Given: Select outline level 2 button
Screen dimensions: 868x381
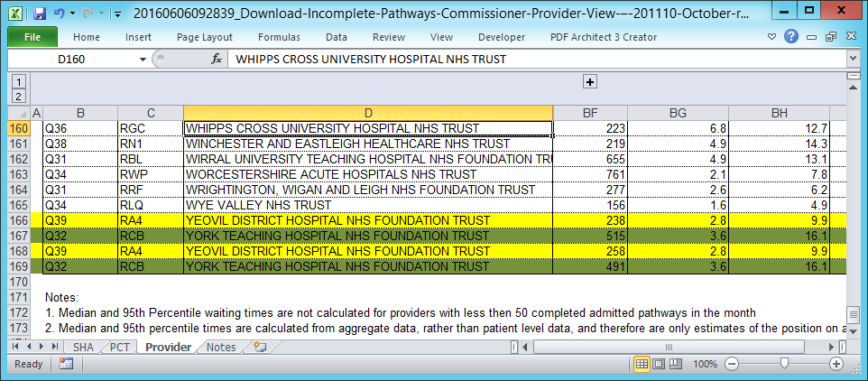Looking at the screenshot, I should pos(18,97).
